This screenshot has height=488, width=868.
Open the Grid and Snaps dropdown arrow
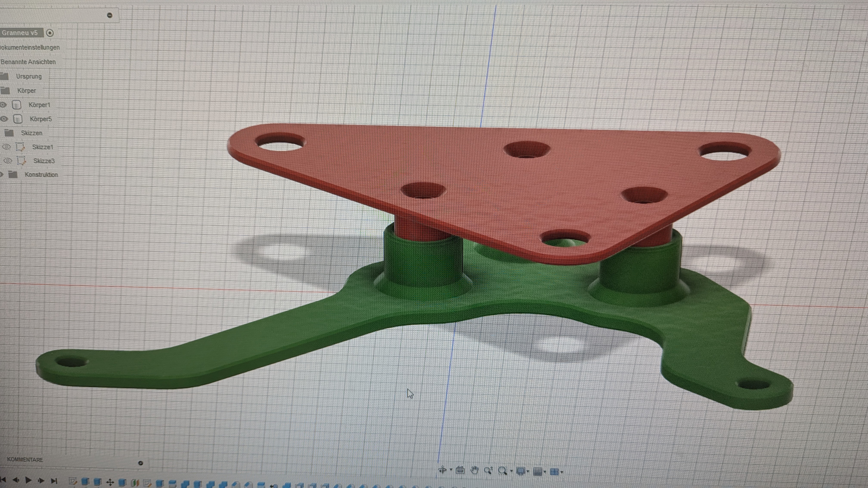(x=545, y=472)
